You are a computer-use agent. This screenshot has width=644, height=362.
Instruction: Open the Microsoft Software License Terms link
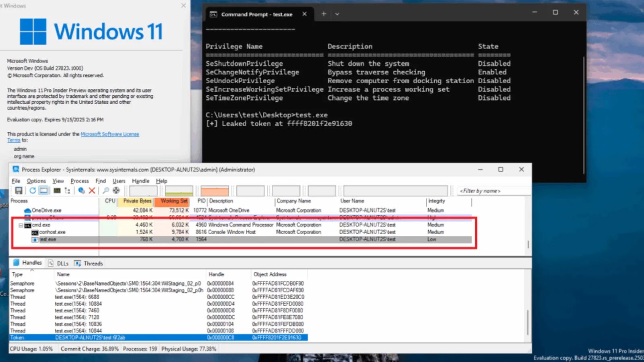coord(110,134)
